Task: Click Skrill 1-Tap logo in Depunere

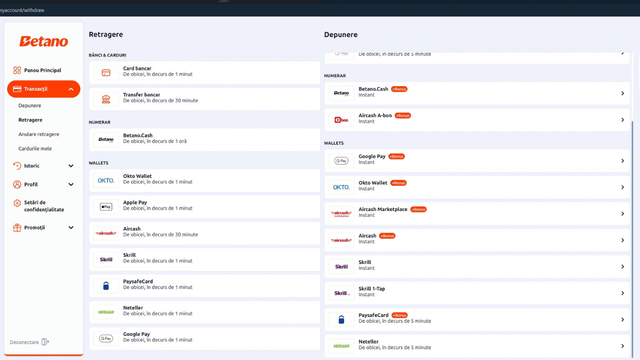Action: click(x=341, y=293)
